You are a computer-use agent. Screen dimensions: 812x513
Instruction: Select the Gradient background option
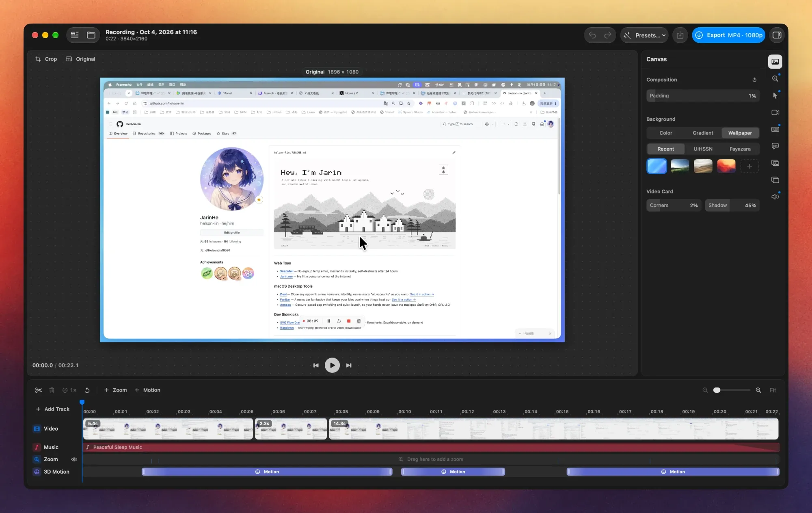pos(703,133)
